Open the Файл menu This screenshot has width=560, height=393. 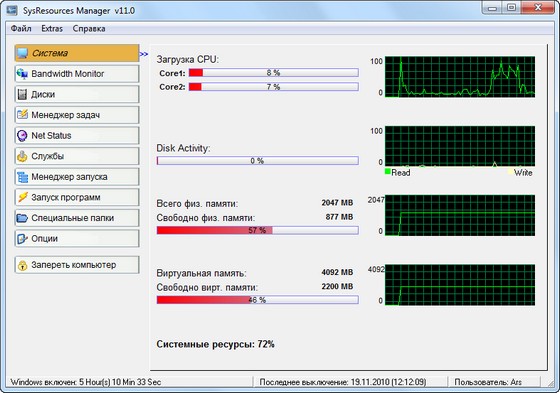(x=21, y=29)
